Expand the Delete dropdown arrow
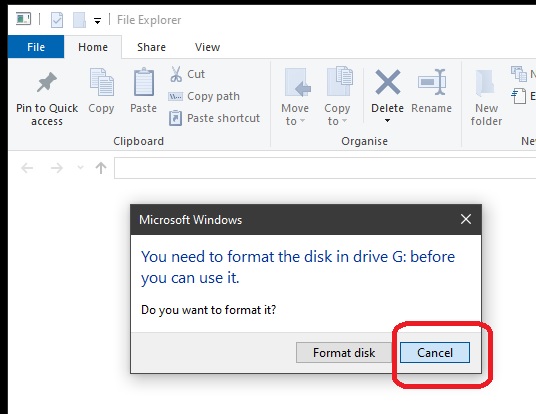The image size is (536, 414). [387, 120]
